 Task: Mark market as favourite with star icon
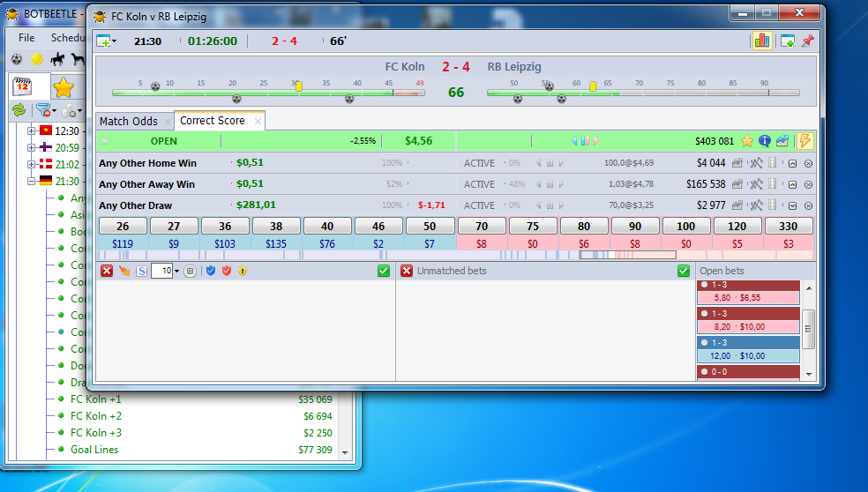point(747,141)
